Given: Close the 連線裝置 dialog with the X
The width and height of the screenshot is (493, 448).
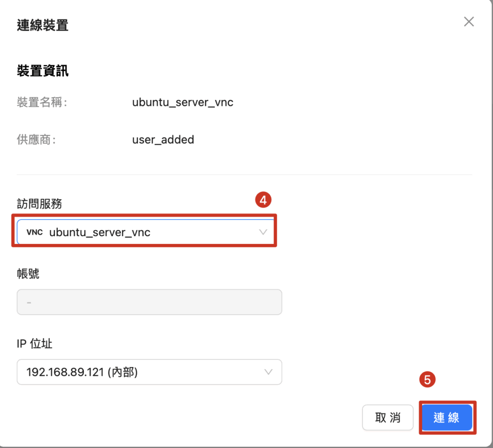Looking at the screenshot, I should point(468,22).
